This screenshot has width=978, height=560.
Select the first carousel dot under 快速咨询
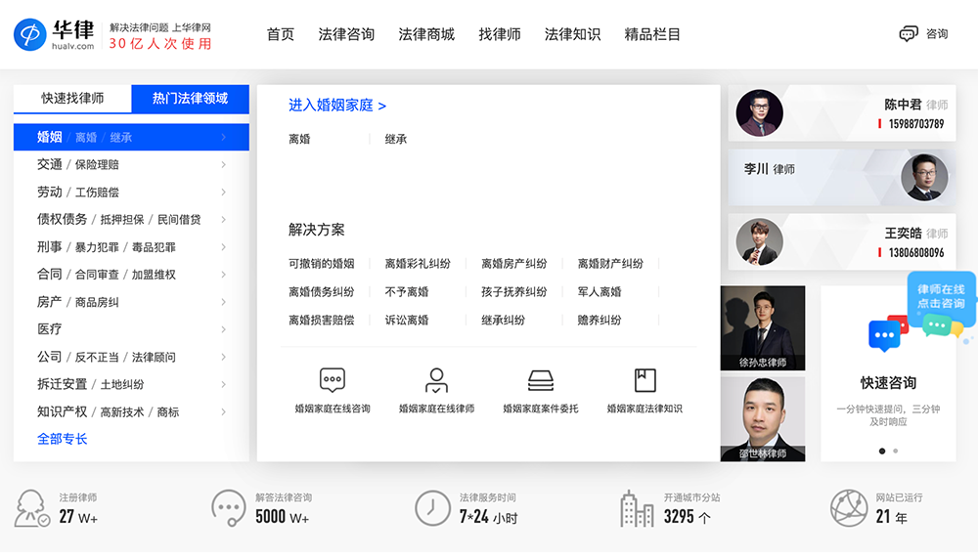(x=882, y=451)
